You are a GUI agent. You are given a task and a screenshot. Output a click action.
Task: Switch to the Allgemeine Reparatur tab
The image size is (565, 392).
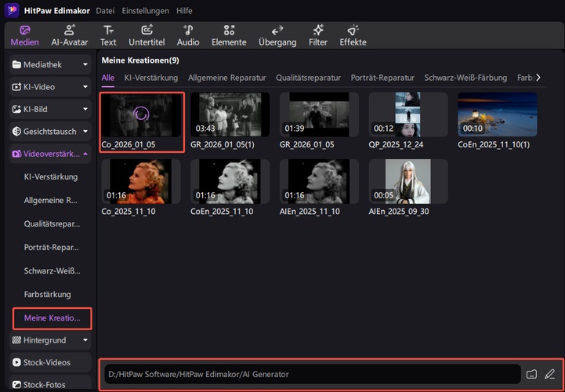pos(227,78)
